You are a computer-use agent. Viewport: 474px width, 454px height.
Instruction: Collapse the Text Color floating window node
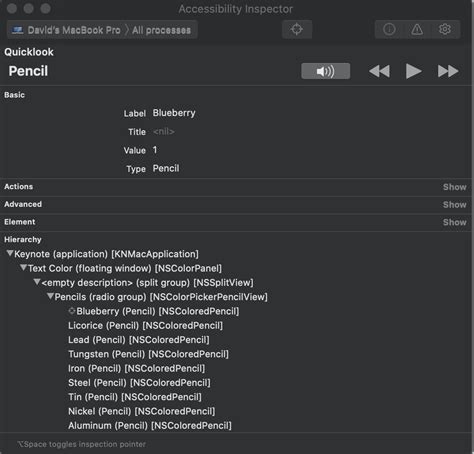pyautogui.click(x=23, y=268)
